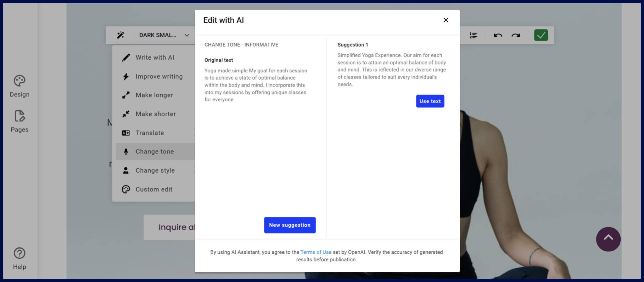Click the numbered list icon in toolbar

pos(473,35)
